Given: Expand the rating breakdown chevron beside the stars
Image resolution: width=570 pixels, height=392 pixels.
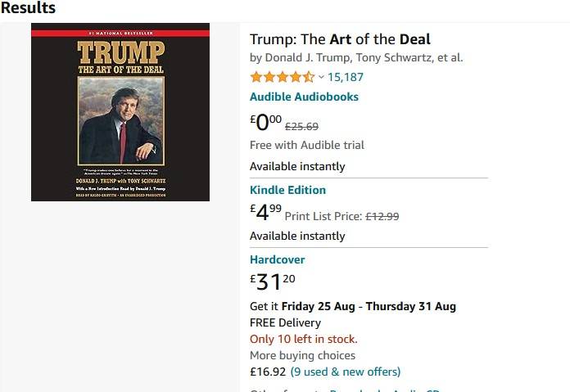Looking at the screenshot, I should [x=321, y=77].
